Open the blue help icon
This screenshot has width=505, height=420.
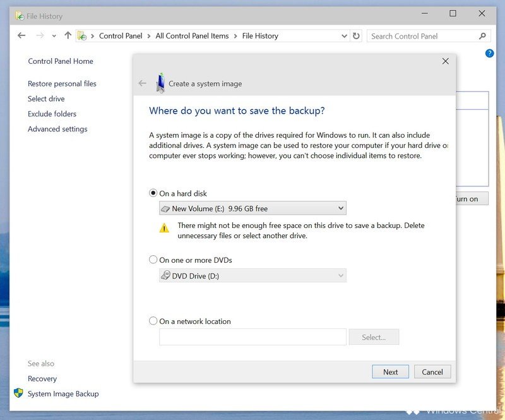[x=489, y=53]
